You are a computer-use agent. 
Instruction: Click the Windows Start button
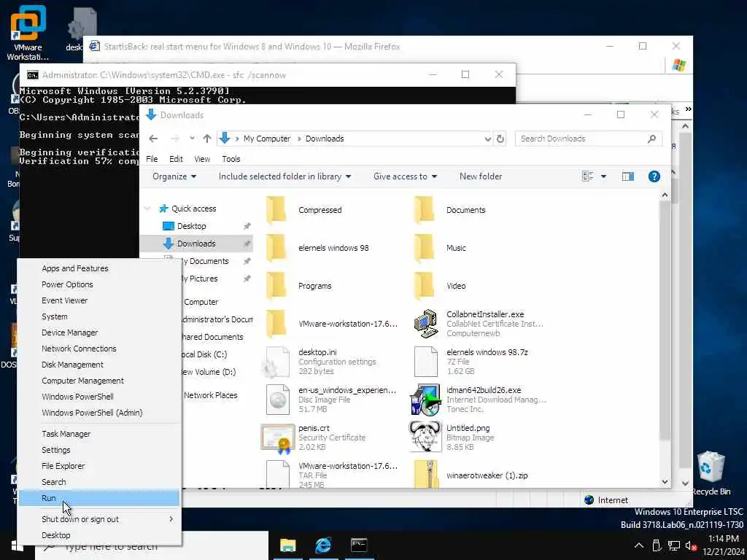pyautogui.click(x=18, y=545)
